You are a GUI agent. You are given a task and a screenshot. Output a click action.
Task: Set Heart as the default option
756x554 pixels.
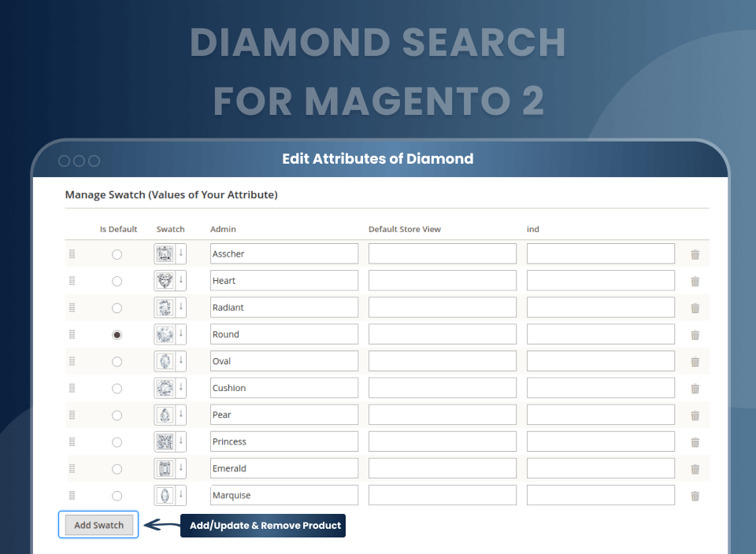(x=117, y=282)
